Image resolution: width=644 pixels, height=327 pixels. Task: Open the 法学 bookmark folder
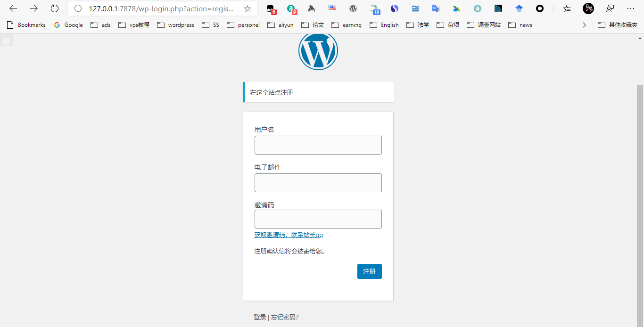click(418, 25)
